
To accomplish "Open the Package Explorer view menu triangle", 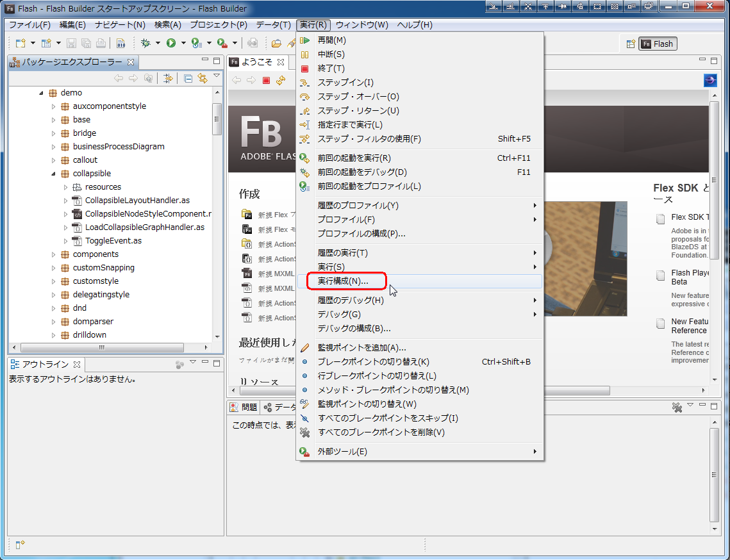I will pos(217,76).
